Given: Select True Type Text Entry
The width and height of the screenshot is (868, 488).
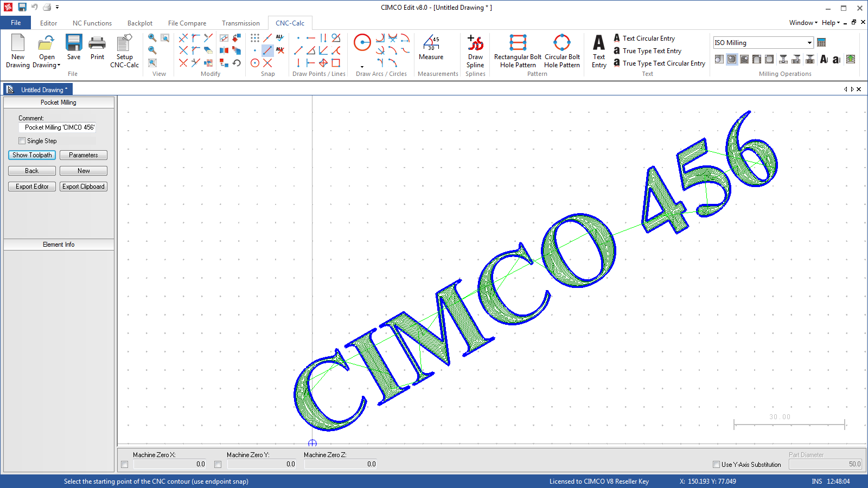Looking at the screenshot, I should [648, 51].
